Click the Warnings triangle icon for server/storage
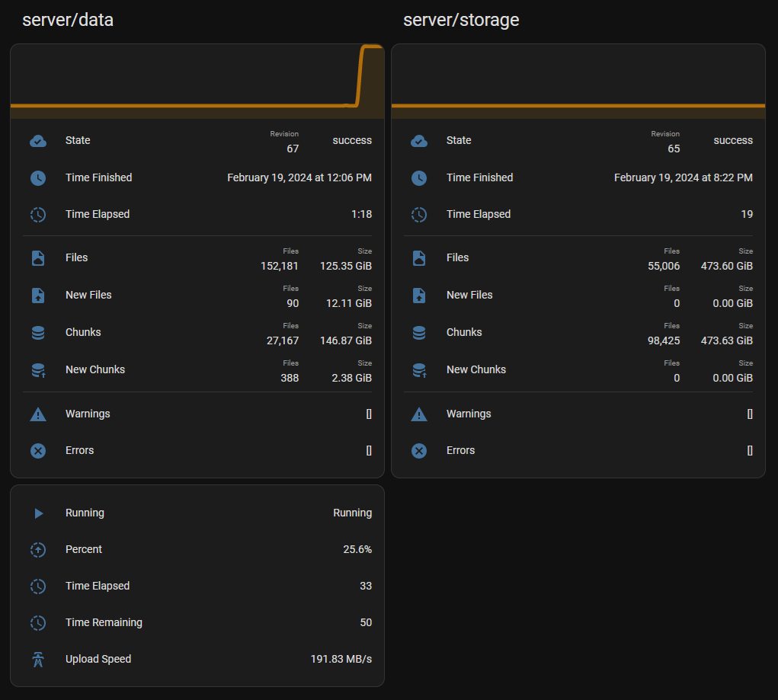 click(x=419, y=414)
